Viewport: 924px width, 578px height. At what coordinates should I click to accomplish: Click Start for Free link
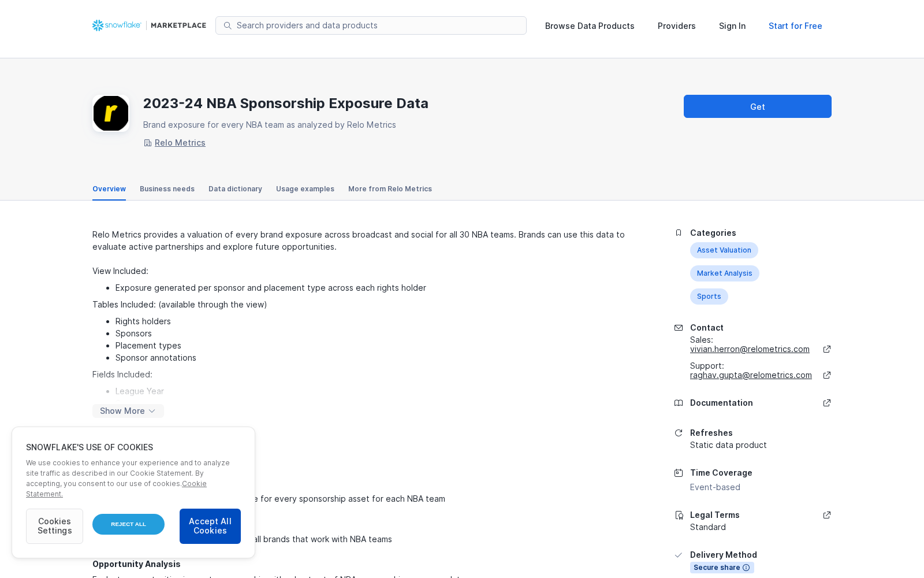pyautogui.click(x=795, y=26)
